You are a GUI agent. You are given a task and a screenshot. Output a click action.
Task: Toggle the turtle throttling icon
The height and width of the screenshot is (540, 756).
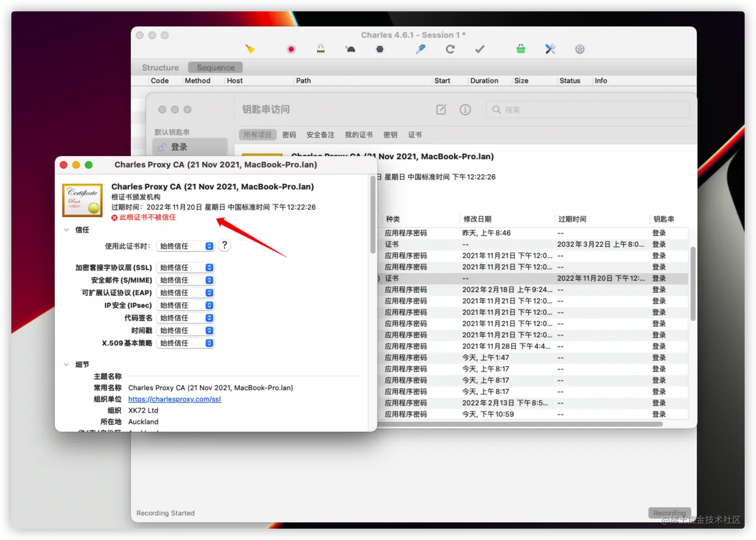pyautogui.click(x=350, y=49)
